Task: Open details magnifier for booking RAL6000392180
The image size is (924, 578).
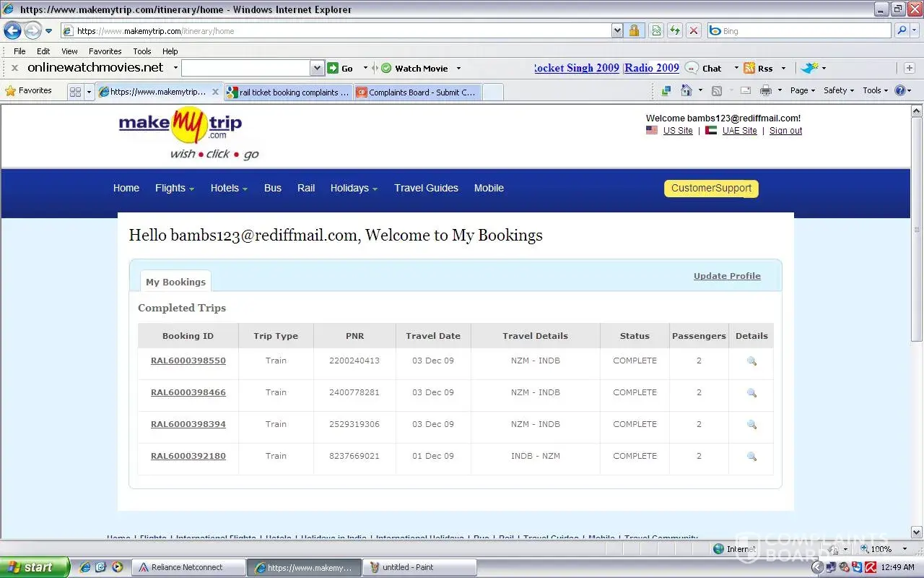Action: [751, 457]
